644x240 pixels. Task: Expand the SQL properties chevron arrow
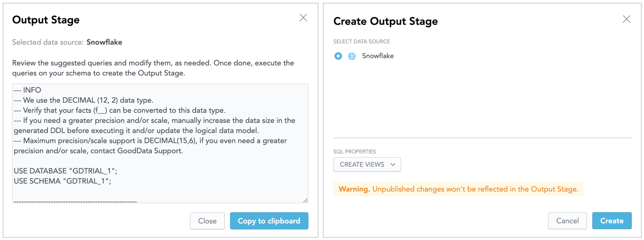pos(393,165)
